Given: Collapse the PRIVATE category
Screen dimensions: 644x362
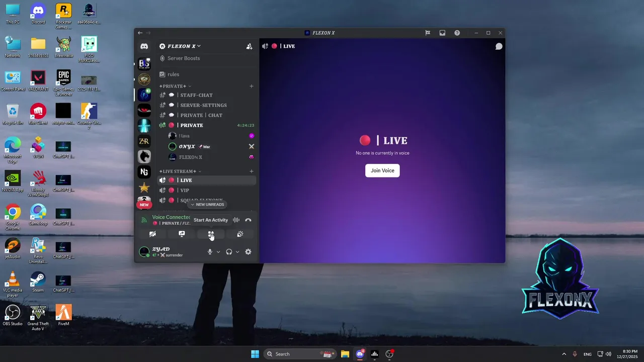Looking at the screenshot, I should [174, 86].
